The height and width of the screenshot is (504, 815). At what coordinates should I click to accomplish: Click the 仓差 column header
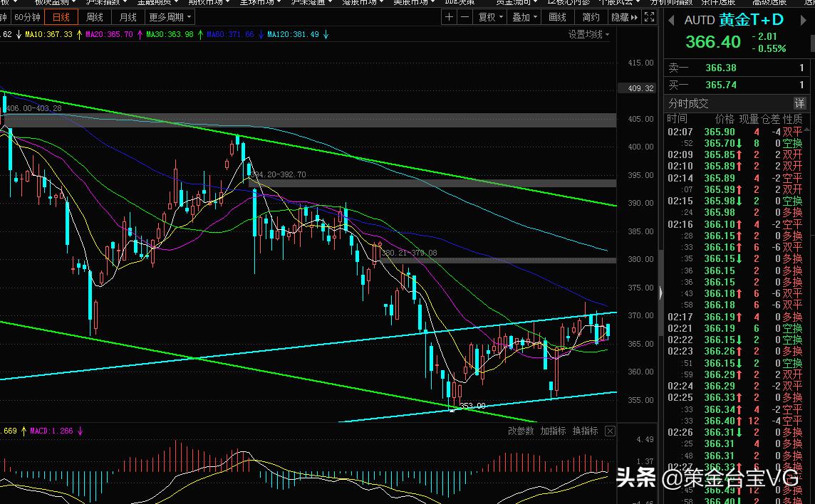[770, 119]
